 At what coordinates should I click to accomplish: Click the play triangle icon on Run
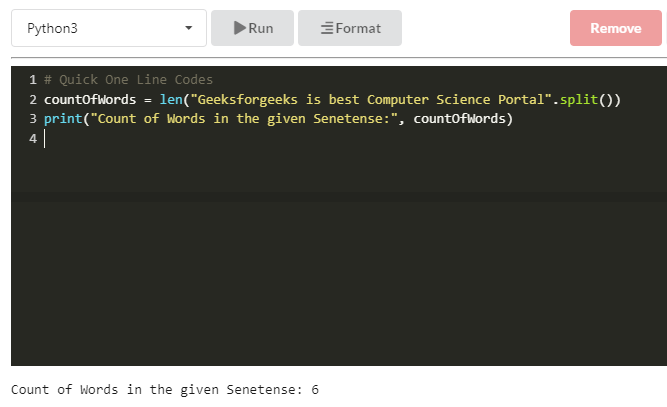[240, 28]
